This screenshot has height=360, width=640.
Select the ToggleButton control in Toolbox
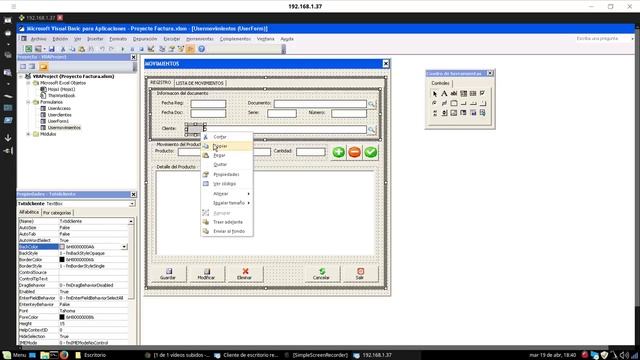tap(444, 103)
